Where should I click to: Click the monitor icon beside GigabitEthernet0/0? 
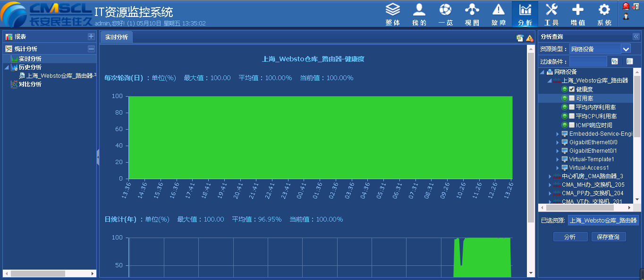point(565,142)
